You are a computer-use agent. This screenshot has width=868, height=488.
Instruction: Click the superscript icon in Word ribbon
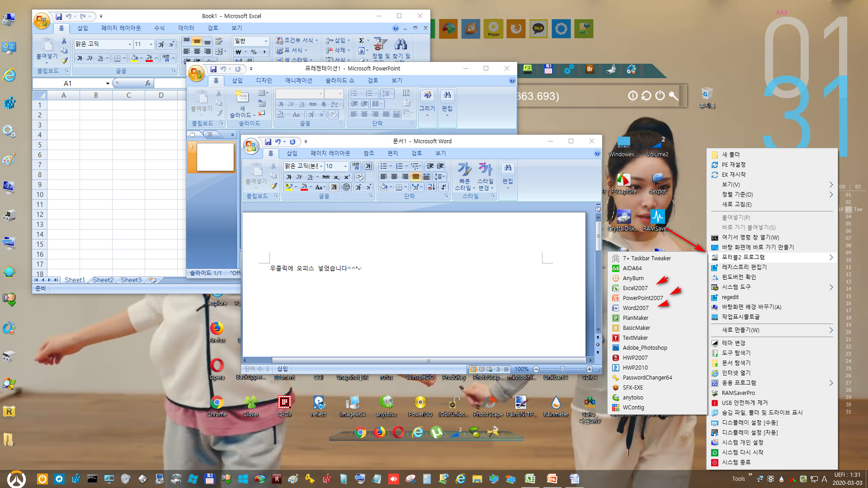[347, 177]
